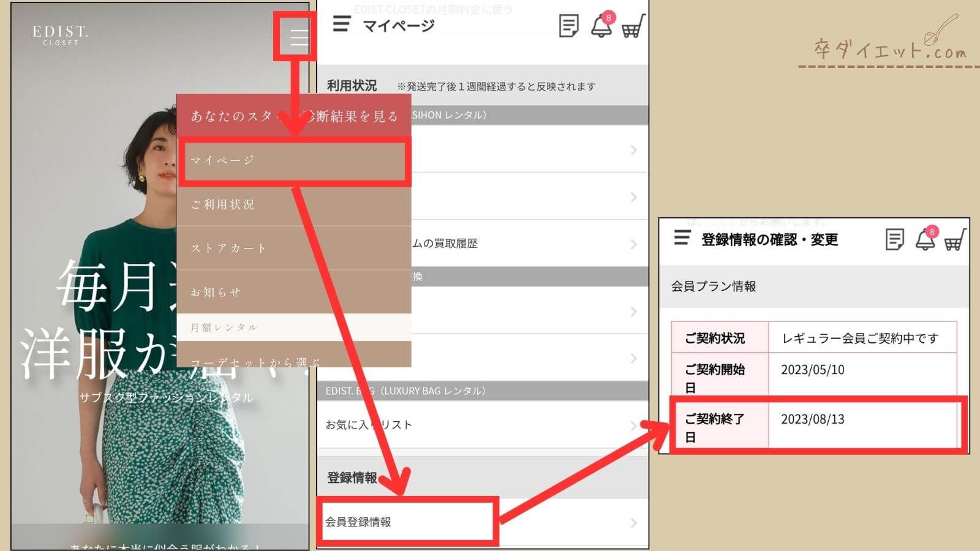
Task: Click サブスク型ファッションレンタル tagline
Action: click(x=166, y=398)
